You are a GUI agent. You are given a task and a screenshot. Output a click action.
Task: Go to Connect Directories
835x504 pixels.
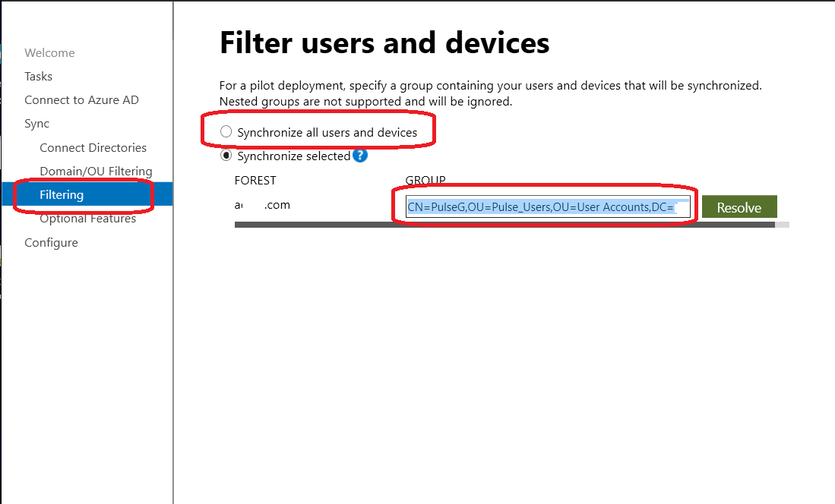point(93,147)
